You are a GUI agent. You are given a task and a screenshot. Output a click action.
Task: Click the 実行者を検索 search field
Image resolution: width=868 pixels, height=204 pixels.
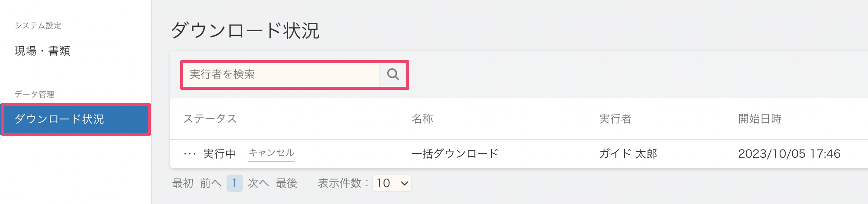(x=281, y=74)
